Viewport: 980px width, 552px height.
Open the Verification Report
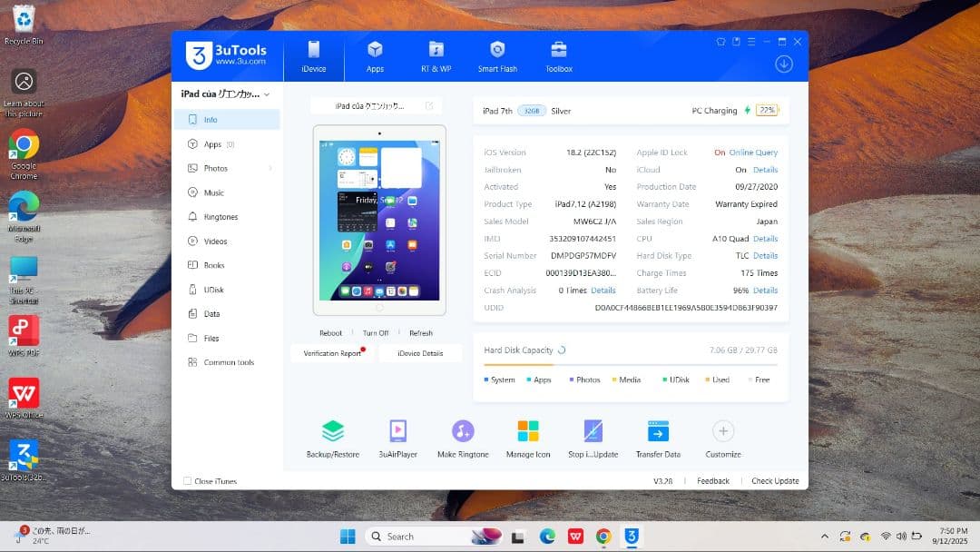(330, 353)
